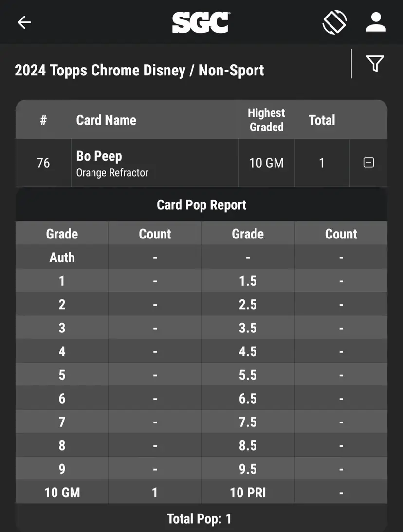Viewport: 403px width, 532px height.
Task: Collapse the Bo Peep pop report
Action: tap(368, 163)
